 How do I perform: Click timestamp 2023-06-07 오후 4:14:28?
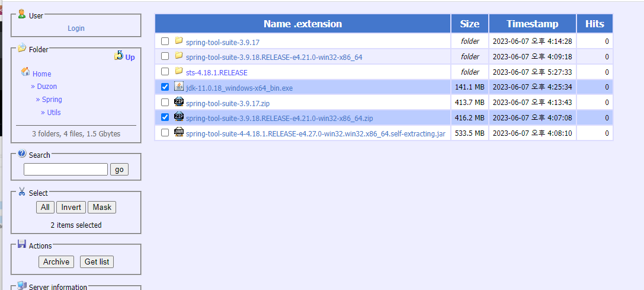(x=532, y=41)
